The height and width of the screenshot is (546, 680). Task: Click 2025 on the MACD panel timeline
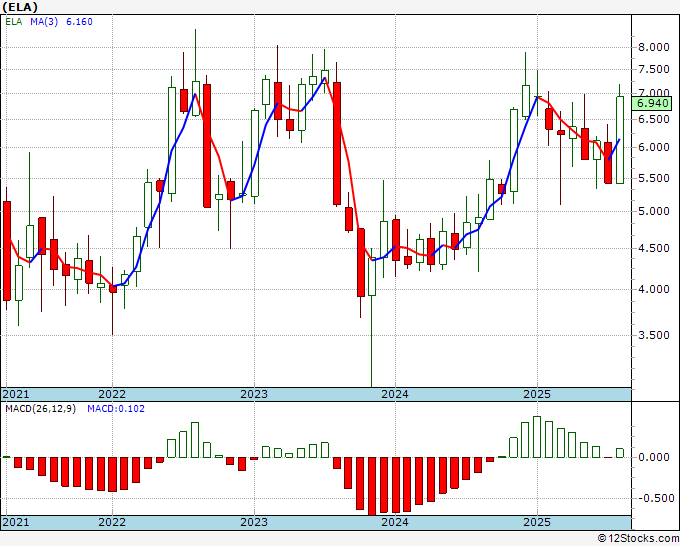(x=537, y=522)
